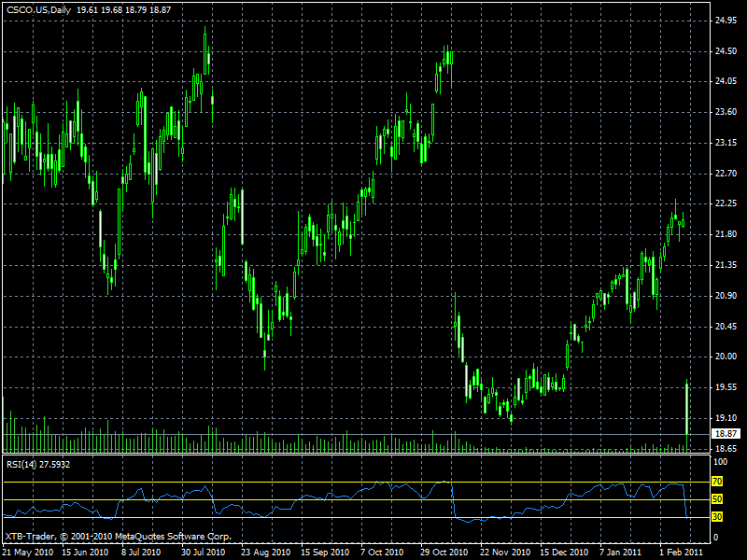Click the 24.05 price axis label
The width and height of the screenshot is (747, 560).
pyautogui.click(x=726, y=81)
